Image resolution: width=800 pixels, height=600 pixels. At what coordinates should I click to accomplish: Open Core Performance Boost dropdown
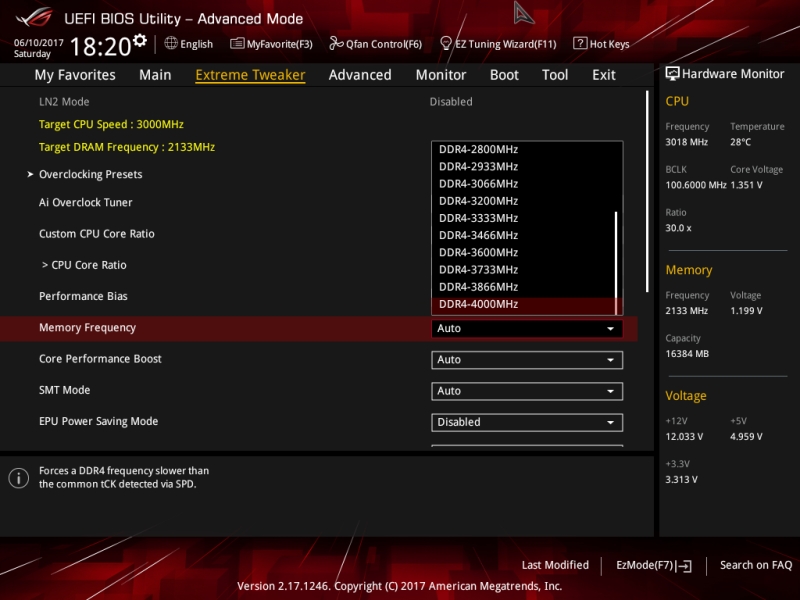[527, 360]
